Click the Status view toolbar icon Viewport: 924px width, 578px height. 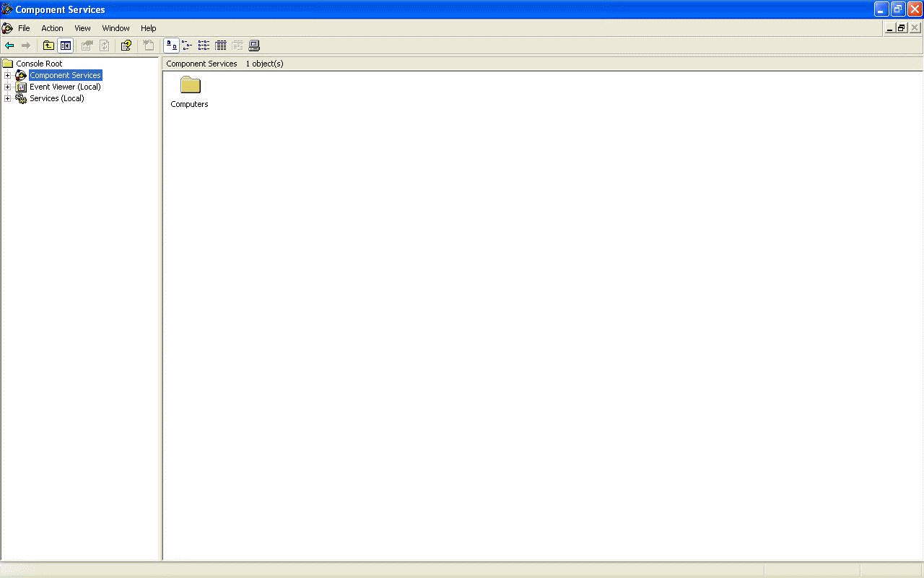237,46
